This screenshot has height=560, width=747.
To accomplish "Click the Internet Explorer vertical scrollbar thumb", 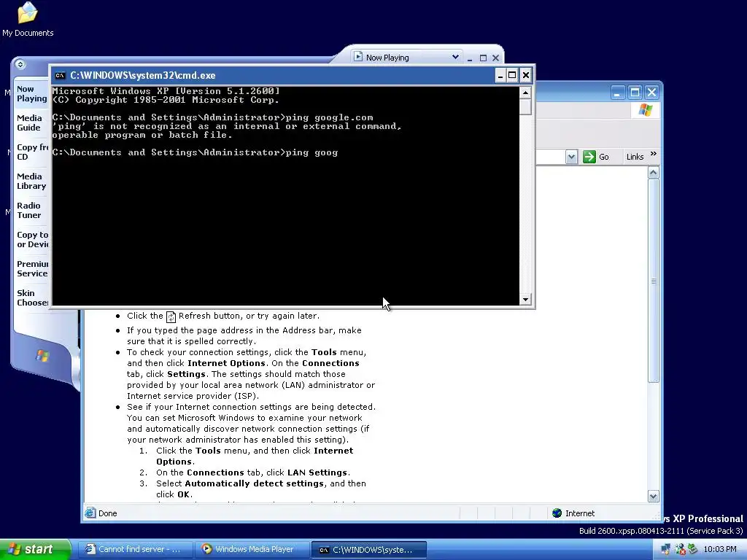I will tap(654, 281).
